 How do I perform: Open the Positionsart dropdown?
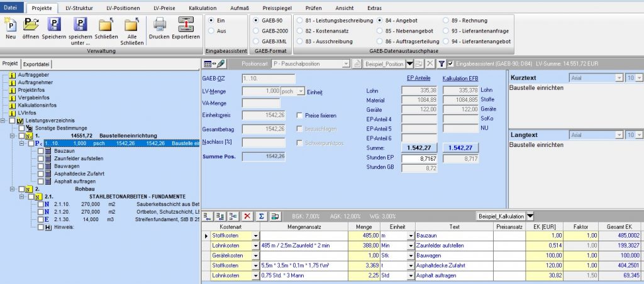click(347, 63)
